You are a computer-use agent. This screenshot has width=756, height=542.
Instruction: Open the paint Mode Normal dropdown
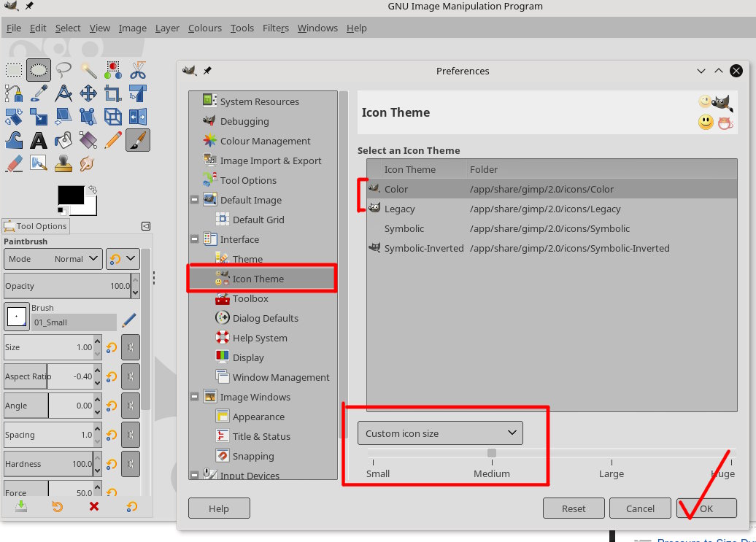(x=53, y=259)
